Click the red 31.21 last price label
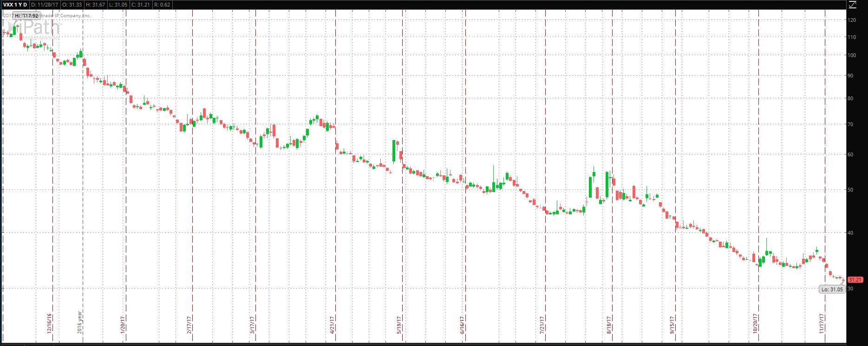This screenshot has width=868, height=346. coord(855,280)
